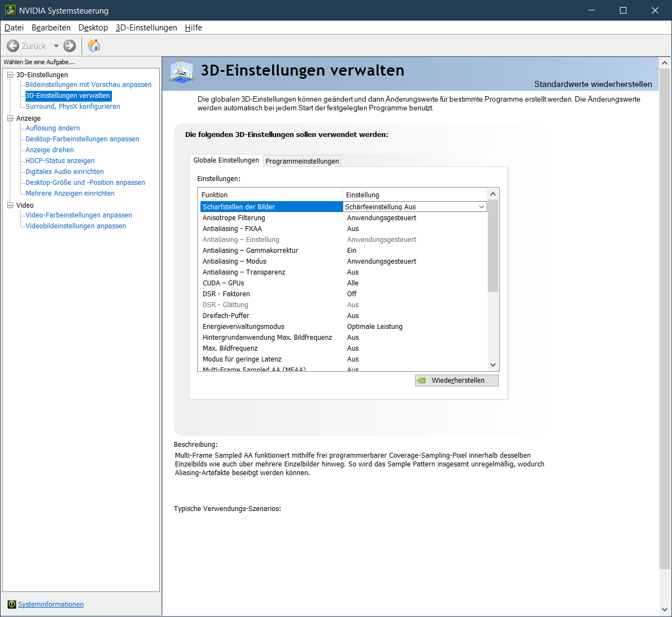Open Mehrere Anzeigen einrichten
672x617 pixels.
[70, 194]
